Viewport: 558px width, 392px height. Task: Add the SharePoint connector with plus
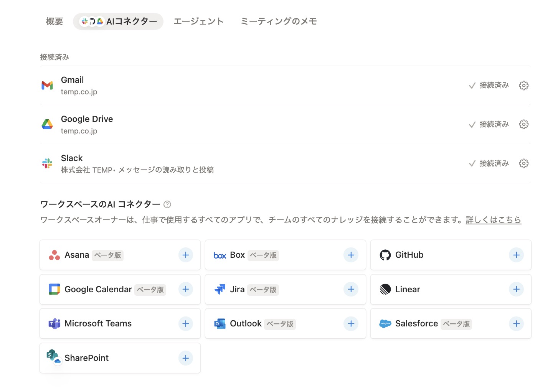(x=186, y=358)
